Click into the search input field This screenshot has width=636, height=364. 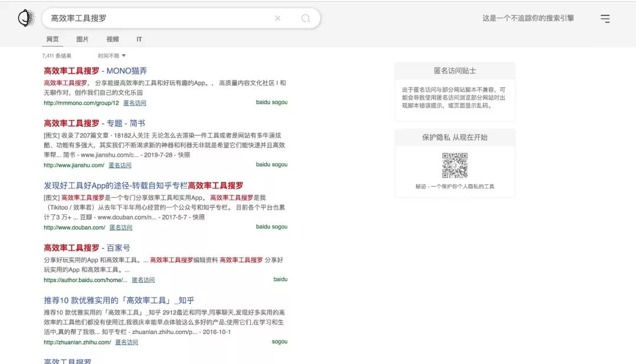click(x=159, y=18)
